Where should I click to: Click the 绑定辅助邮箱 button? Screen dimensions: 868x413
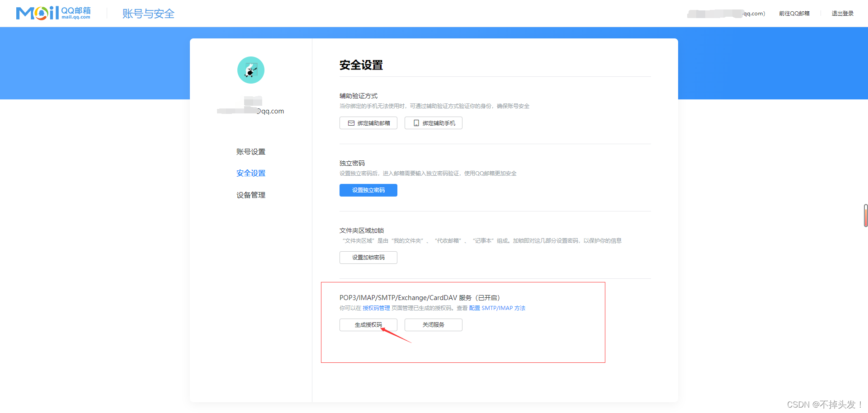368,122
